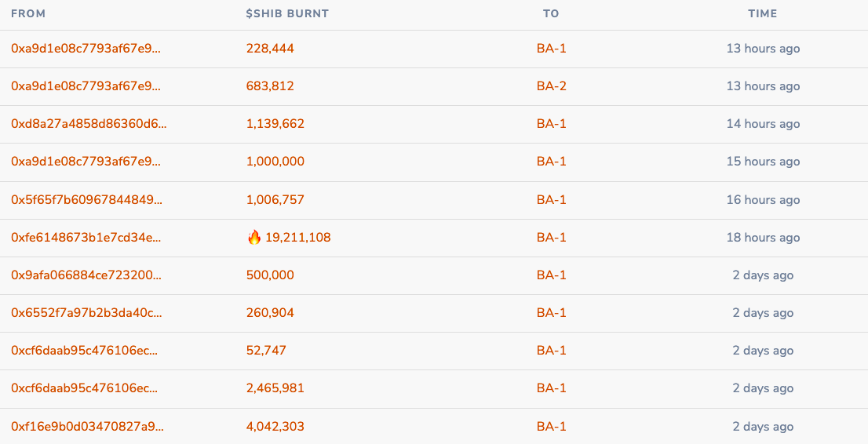Click the fire icon beside 19,211,108

click(254, 238)
